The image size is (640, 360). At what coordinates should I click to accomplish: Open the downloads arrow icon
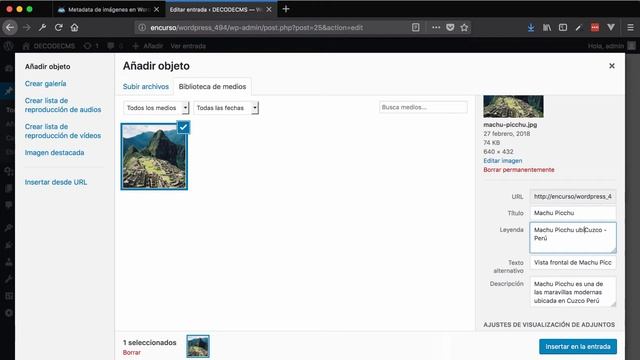pos(531,27)
